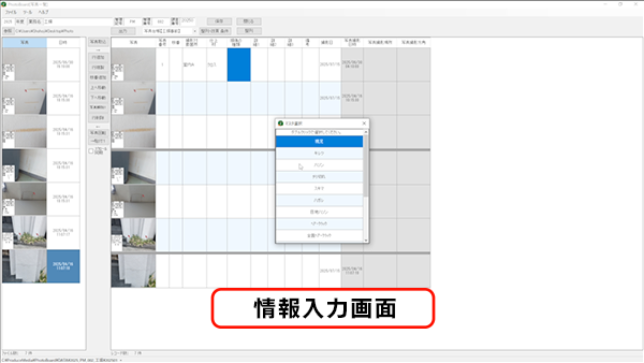Click the list dialog scrollbar down arrow
The height and width of the screenshot is (363, 644).
click(x=366, y=240)
